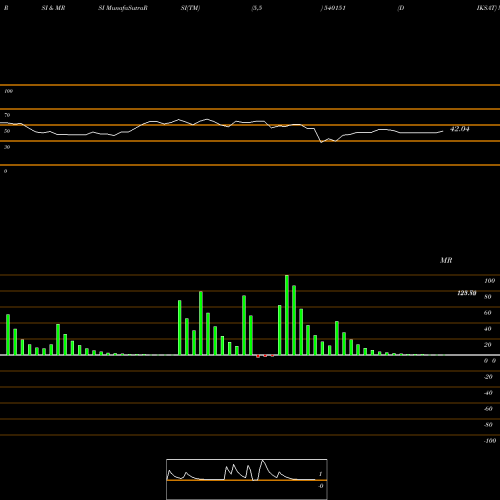Click the SI MunafaSutraR header text
This screenshot has width=500, height=500.
[x=123, y=8]
